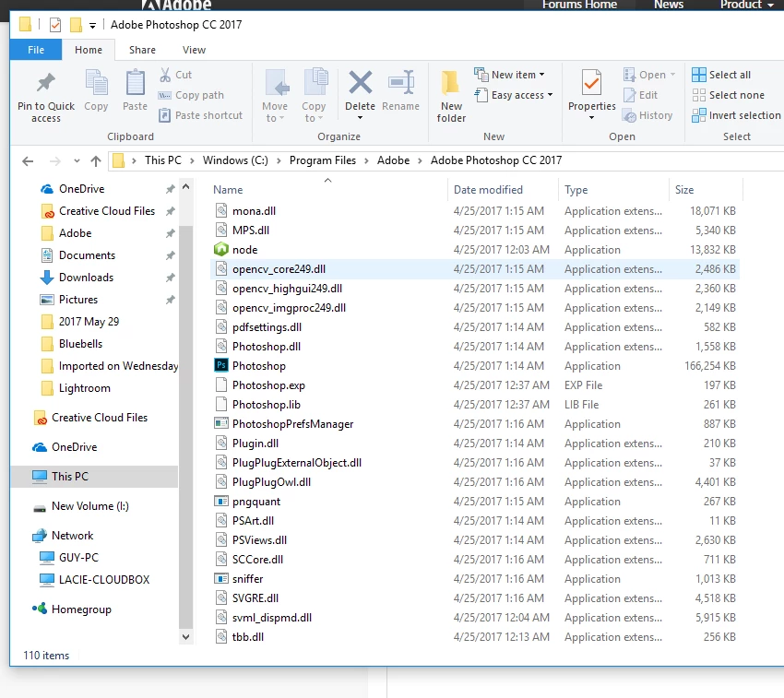784x698 pixels.
Task: Click Adobe in the address breadcrumb
Action: (x=393, y=160)
